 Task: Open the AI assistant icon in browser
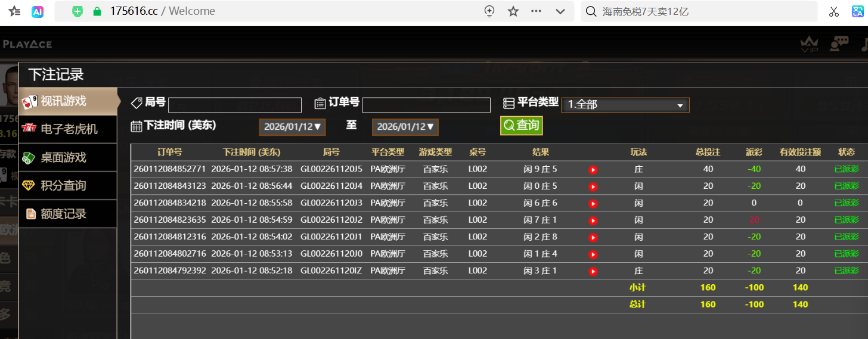(38, 11)
